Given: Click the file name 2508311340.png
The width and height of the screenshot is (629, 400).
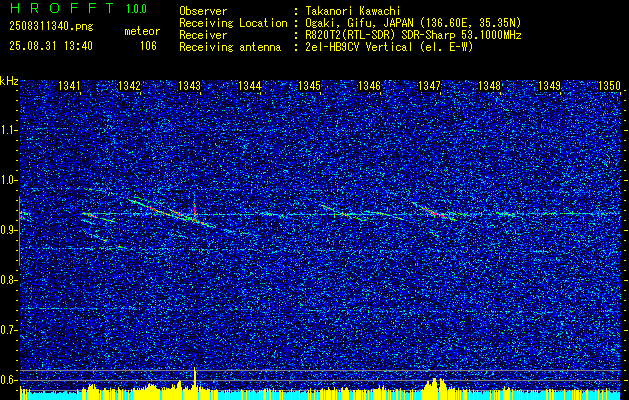Looking at the screenshot, I should tap(51, 27).
